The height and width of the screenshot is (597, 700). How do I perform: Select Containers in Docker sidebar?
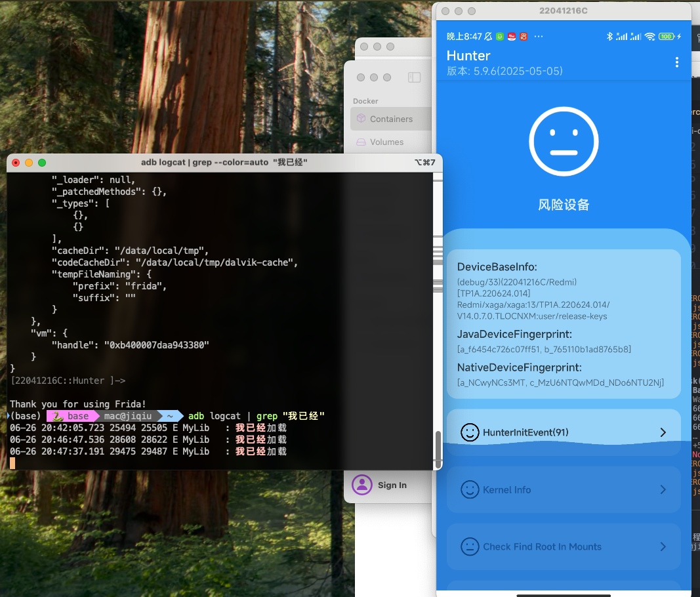(x=391, y=119)
